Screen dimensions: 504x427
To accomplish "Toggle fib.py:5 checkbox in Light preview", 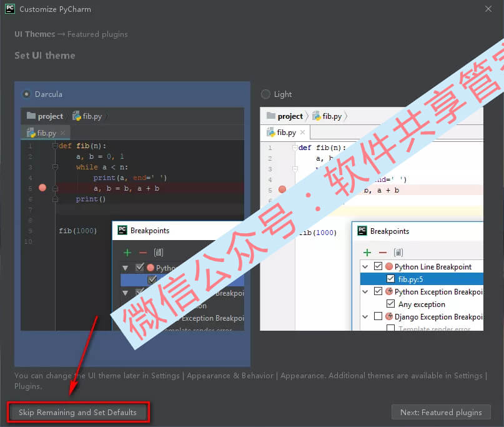I will [x=390, y=279].
